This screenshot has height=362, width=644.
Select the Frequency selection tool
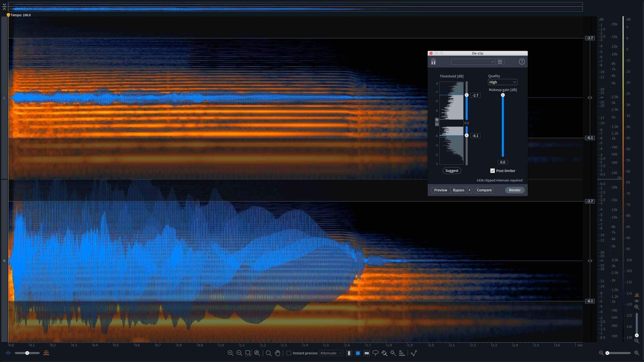pyautogui.click(x=367, y=353)
